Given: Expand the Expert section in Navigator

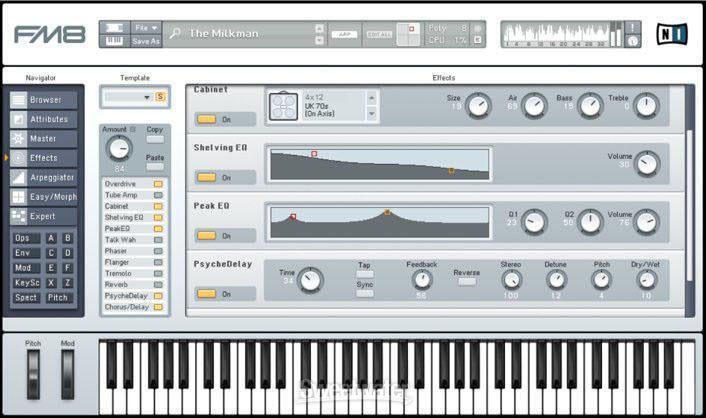Looking at the screenshot, I should click(x=43, y=216).
